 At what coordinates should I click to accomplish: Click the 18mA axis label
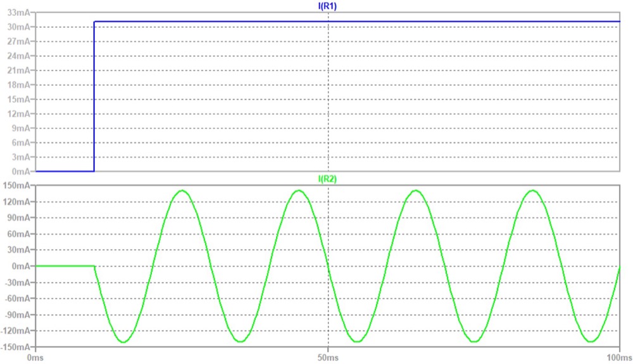18,85
